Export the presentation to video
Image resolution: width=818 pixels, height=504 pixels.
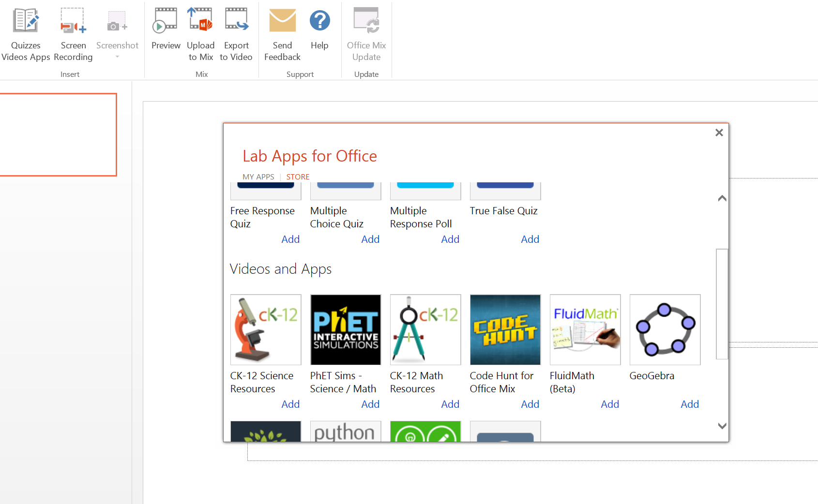click(x=236, y=35)
